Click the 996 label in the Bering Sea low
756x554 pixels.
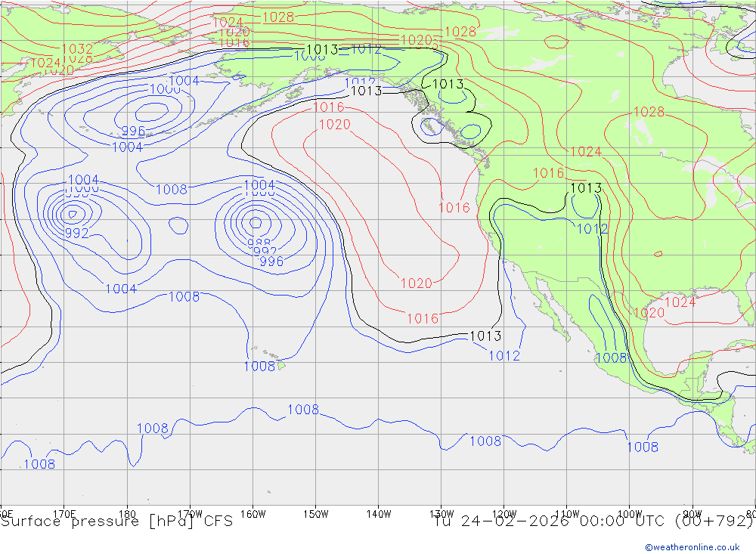[133, 131]
